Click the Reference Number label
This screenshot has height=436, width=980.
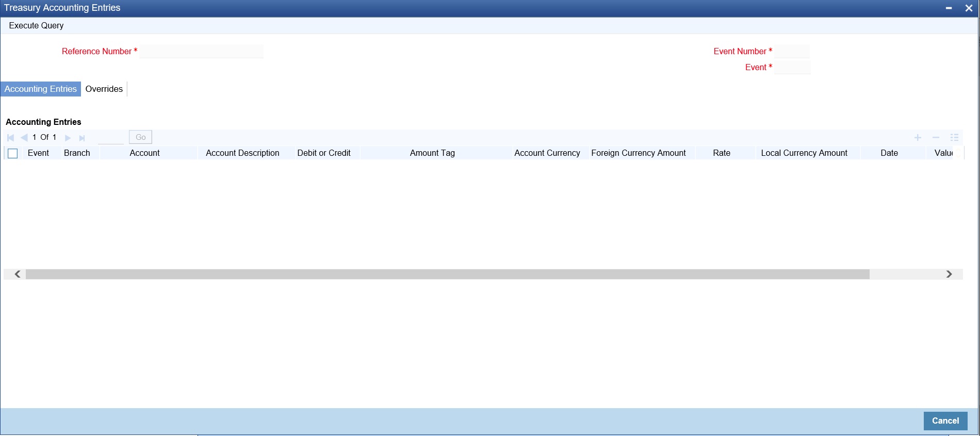[x=96, y=51]
